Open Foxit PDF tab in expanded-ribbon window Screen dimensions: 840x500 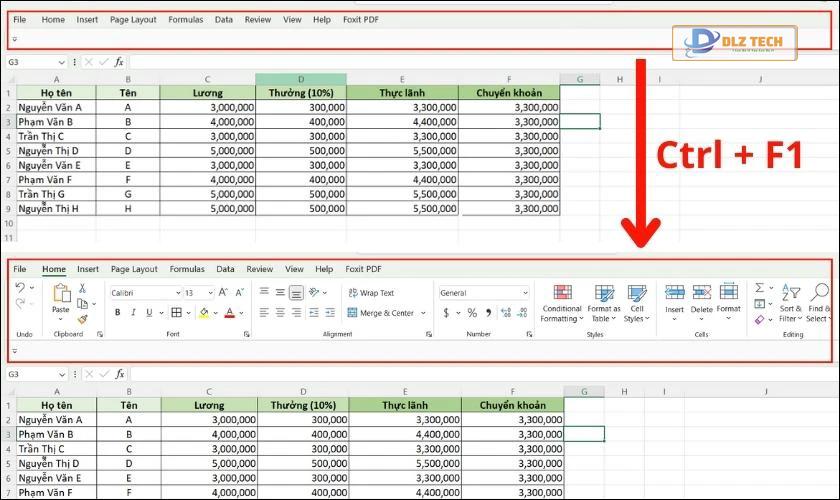click(363, 269)
